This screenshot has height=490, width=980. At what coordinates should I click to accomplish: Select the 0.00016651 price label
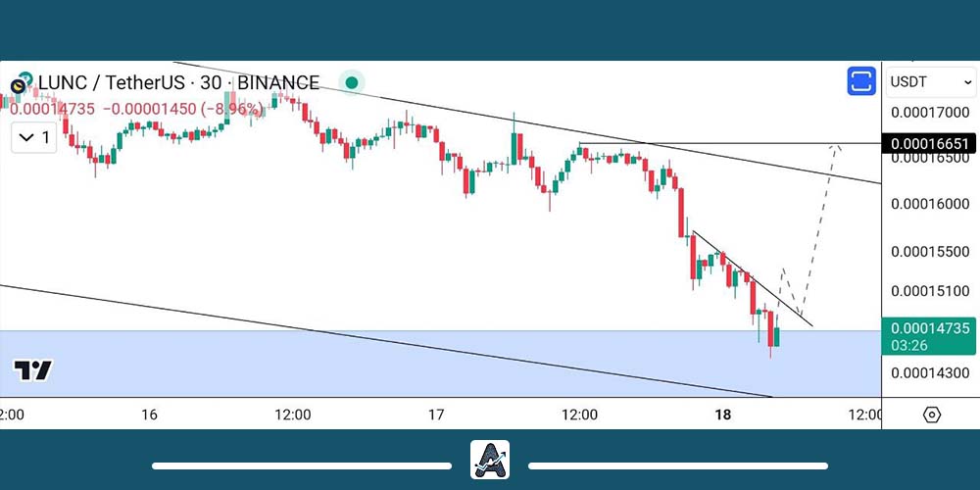click(x=930, y=144)
